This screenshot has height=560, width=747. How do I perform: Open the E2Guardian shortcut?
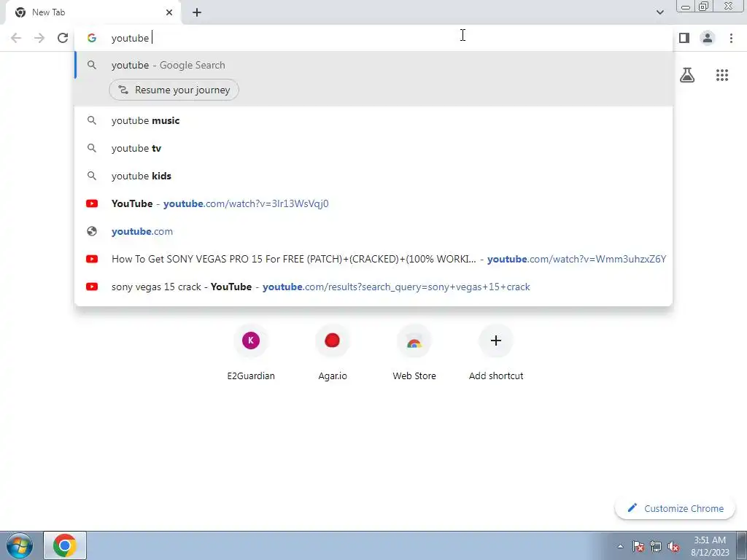click(x=251, y=352)
